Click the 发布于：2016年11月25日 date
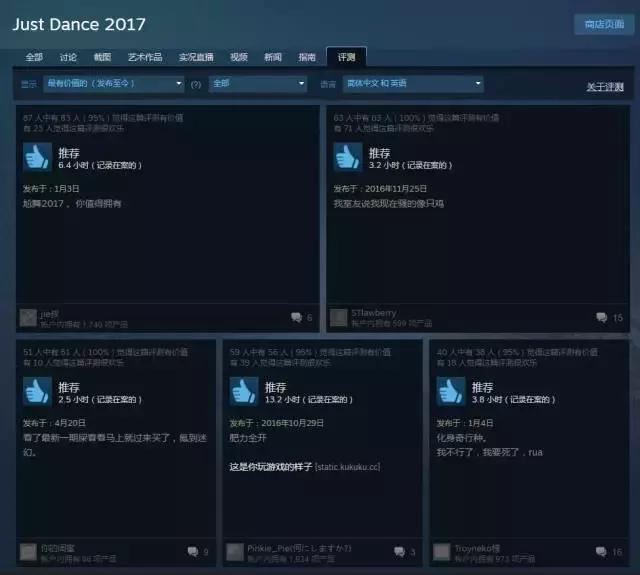The width and height of the screenshot is (640, 575). 380,189
